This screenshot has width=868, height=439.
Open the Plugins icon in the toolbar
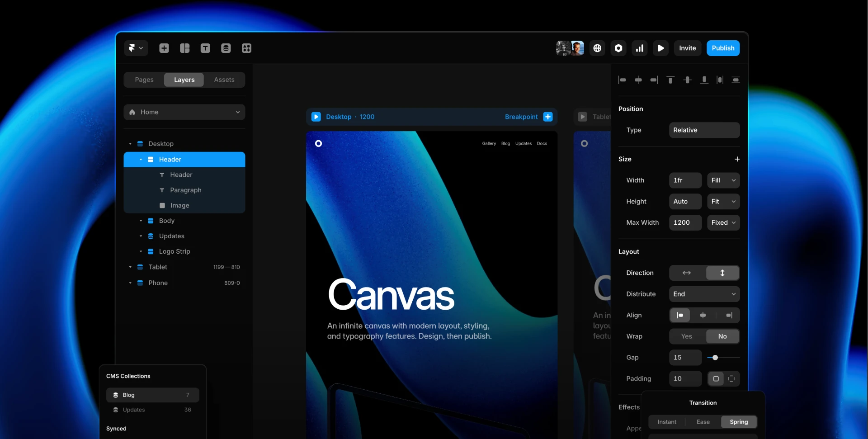[246, 48]
